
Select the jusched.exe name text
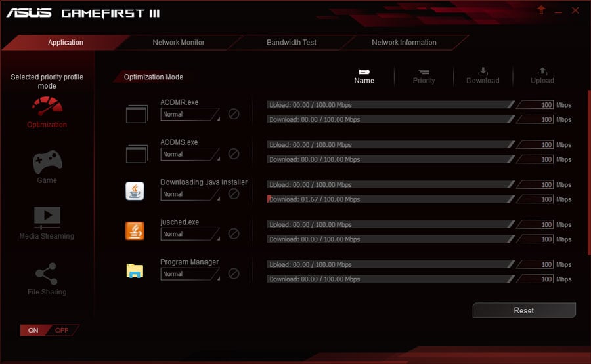coord(179,222)
